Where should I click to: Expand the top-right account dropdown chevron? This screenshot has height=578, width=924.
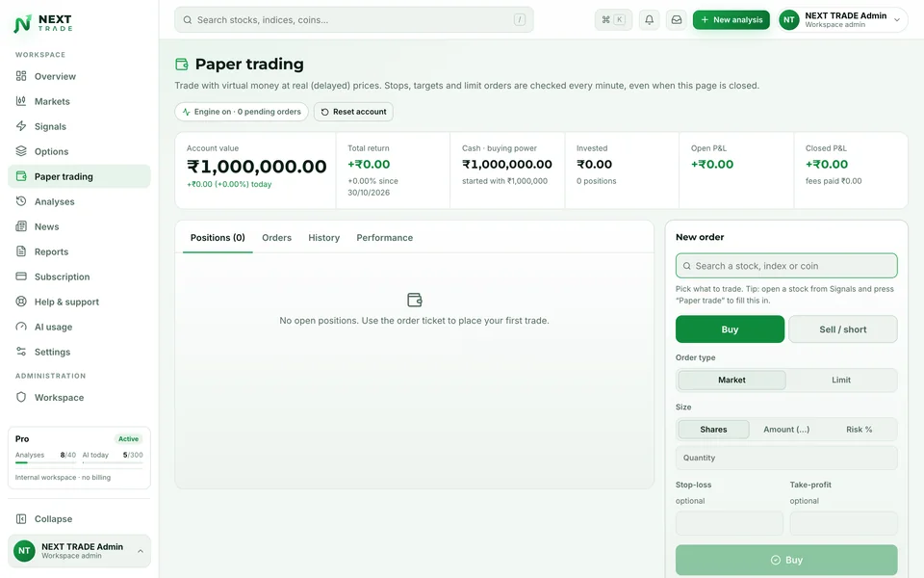coord(897,20)
